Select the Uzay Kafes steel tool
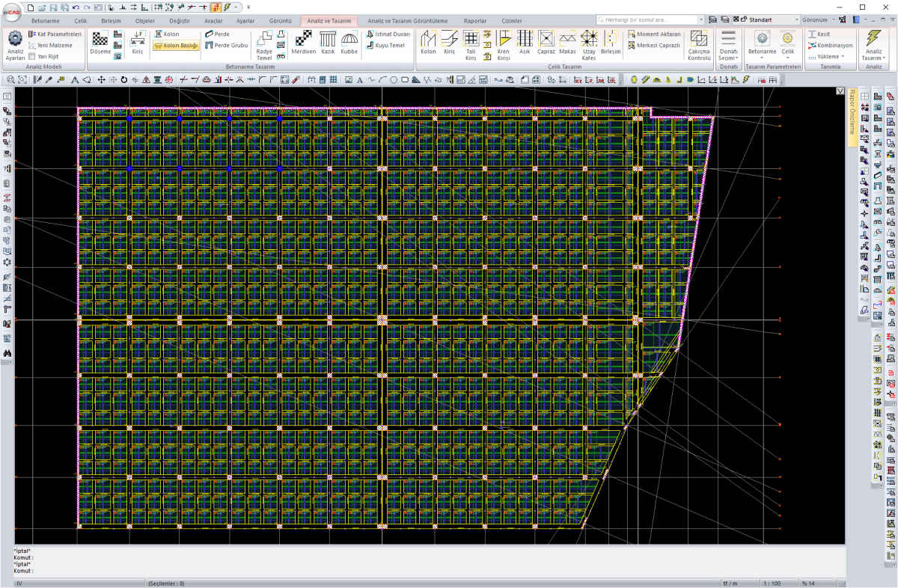Screen dimensions: 898x588 589,45
